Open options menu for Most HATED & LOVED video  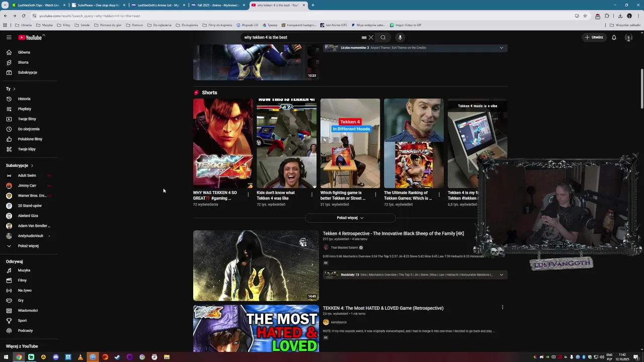pyautogui.click(x=502, y=307)
